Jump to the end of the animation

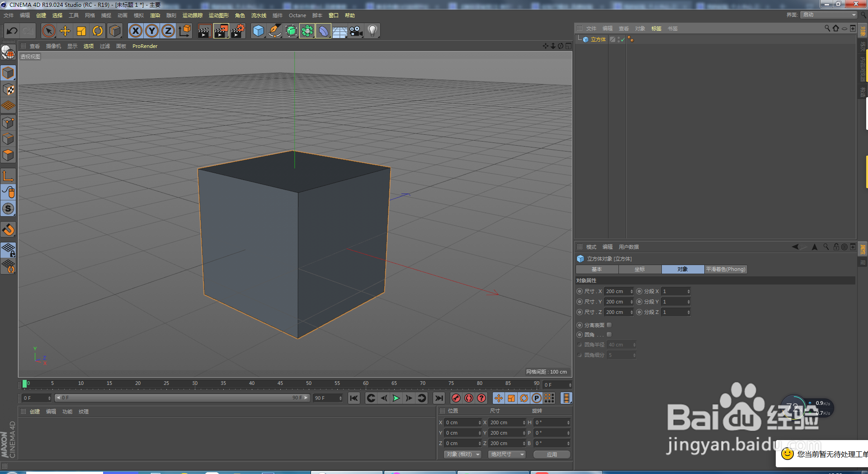pyautogui.click(x=439, y=398)
